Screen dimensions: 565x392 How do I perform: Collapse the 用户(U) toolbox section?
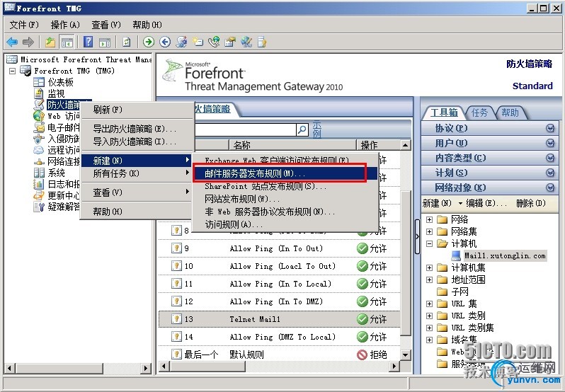pyautogui.click(x=550, y=143)
